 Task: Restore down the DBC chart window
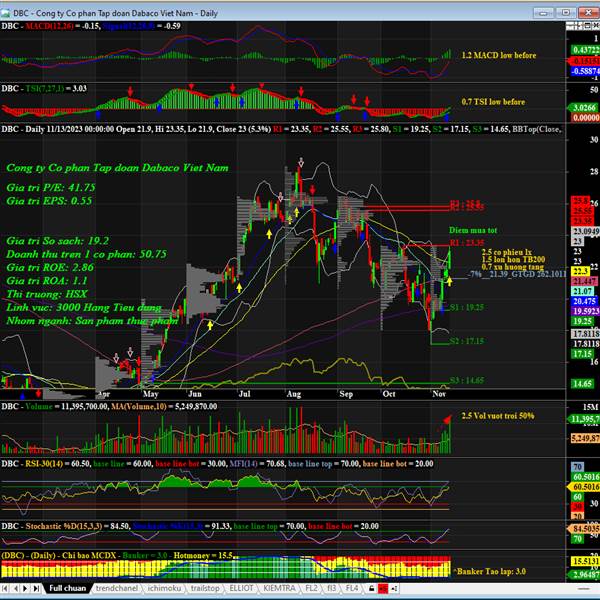[566, 13]
